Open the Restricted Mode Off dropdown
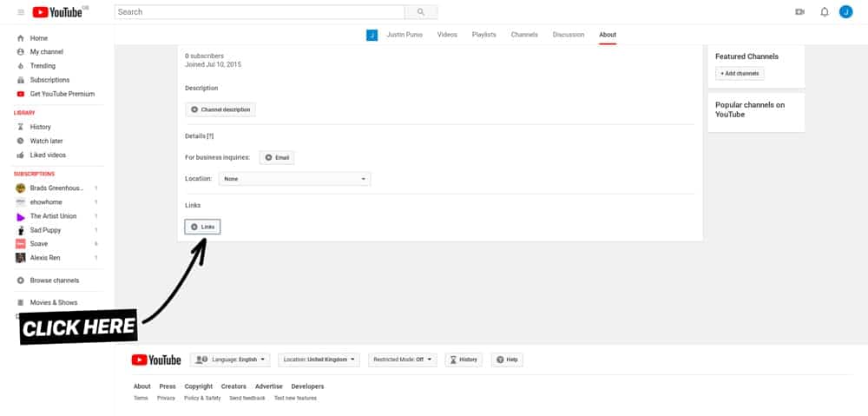Viewport: 868px width, 416px height. point(403,360)
